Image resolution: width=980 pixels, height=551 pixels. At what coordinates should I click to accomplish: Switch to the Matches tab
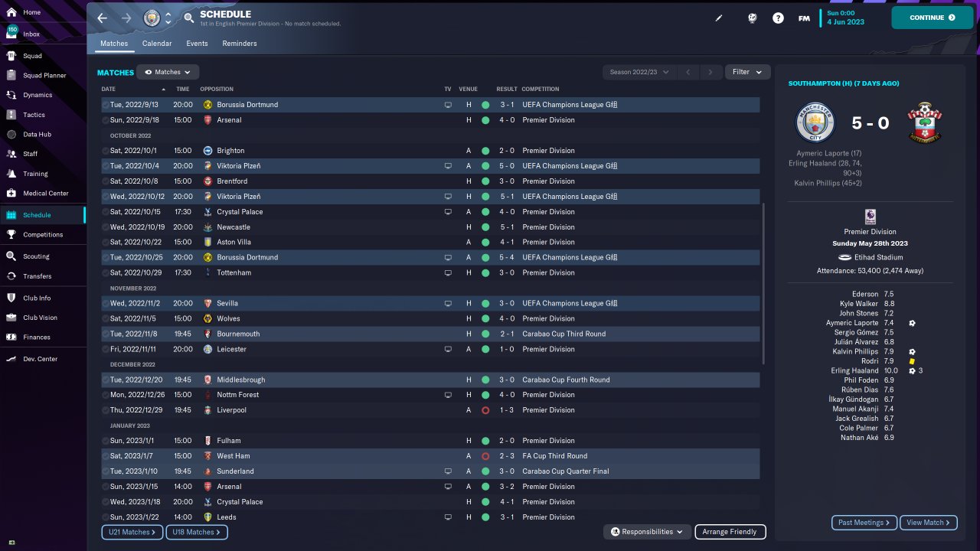click(115, 44)
